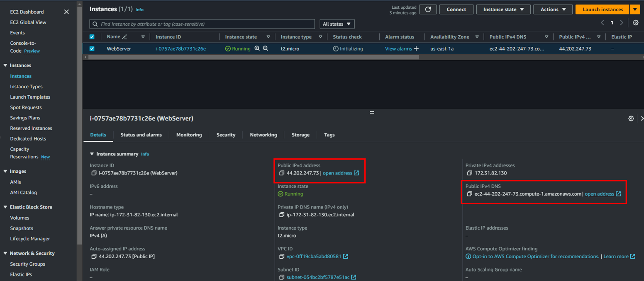Click the zoom out magnifier next to Running
Viewport: 644px width, 281px height.
(x=266, y=48)
